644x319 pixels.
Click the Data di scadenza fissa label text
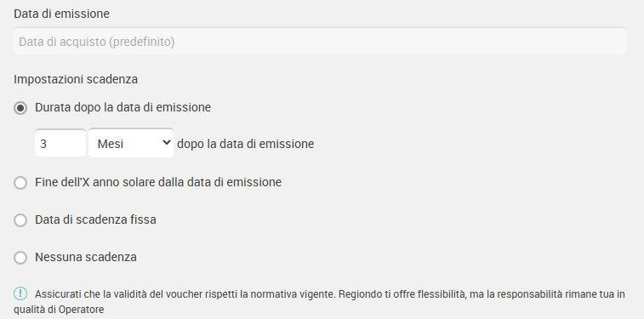click(95, 219)
